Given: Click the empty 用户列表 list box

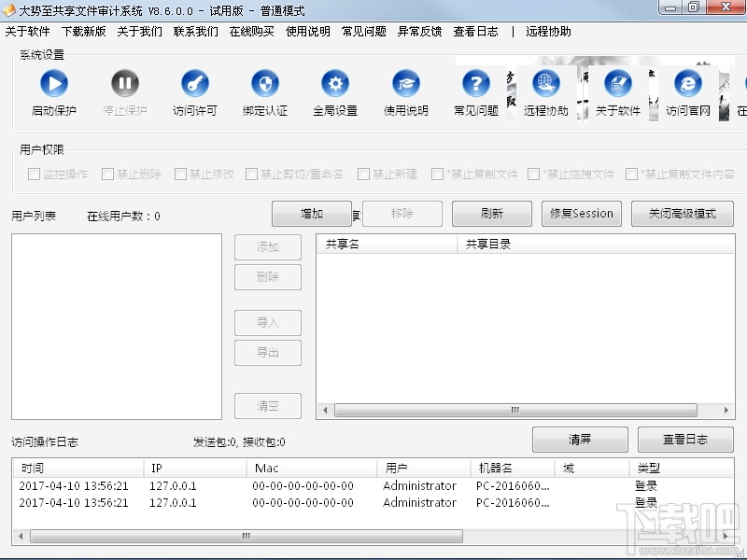Looking at the screenshot, I should click(117, 327).
